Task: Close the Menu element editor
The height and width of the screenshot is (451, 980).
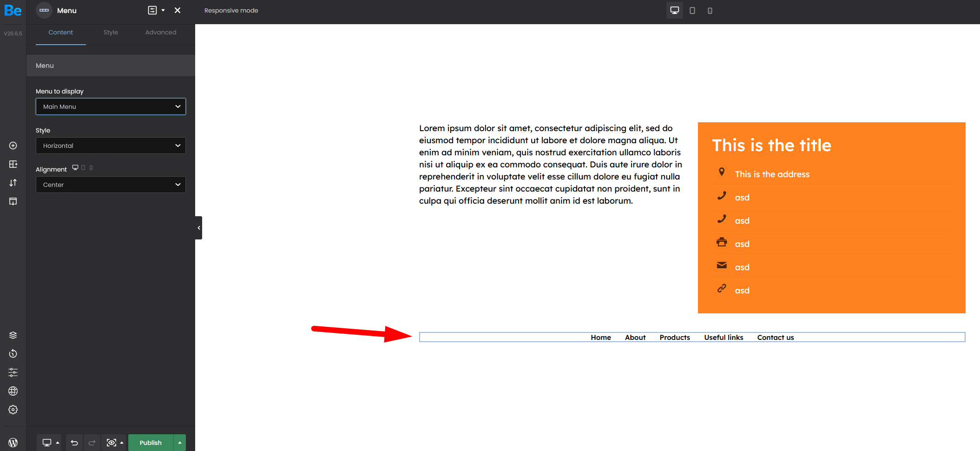Action: (x=178, y=10)
